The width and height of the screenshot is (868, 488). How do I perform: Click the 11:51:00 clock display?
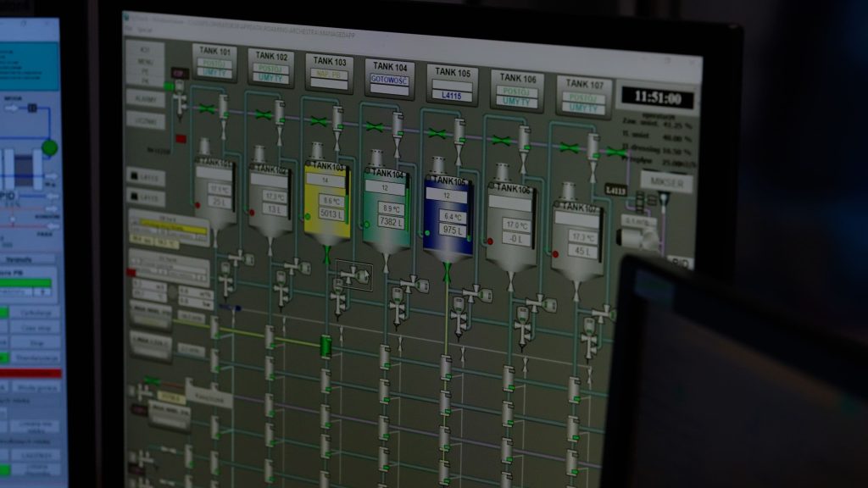point(656,98)
